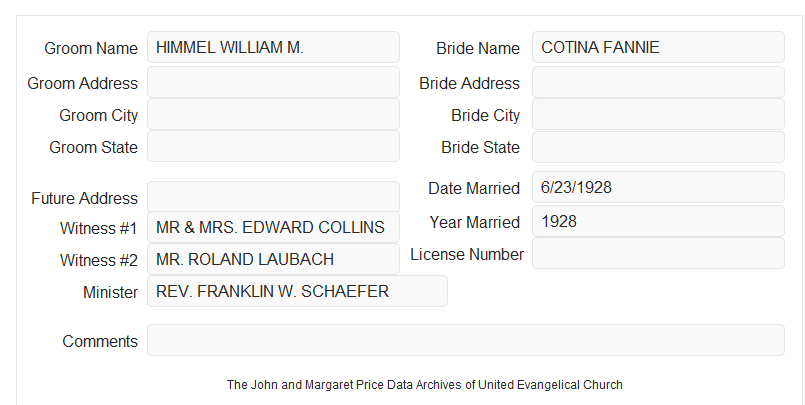
Task: Select the Bride Name field
Action: pyautogui.click(x=658, y=47)
